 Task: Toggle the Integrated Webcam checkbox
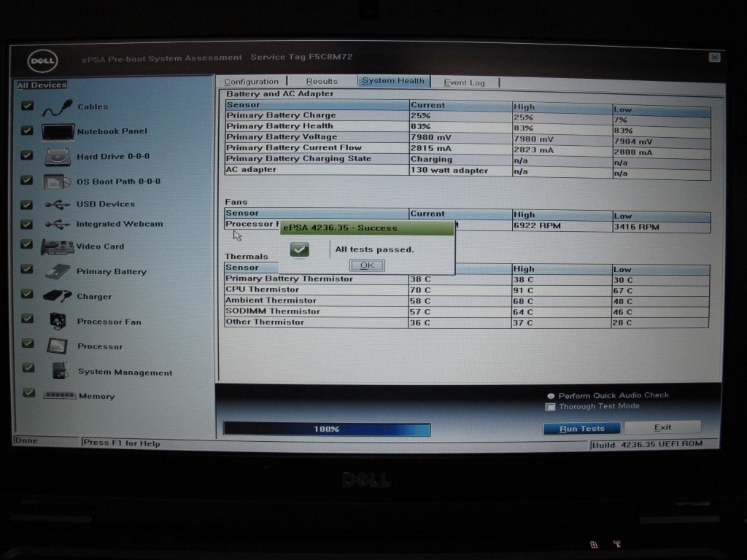[27, 225]
